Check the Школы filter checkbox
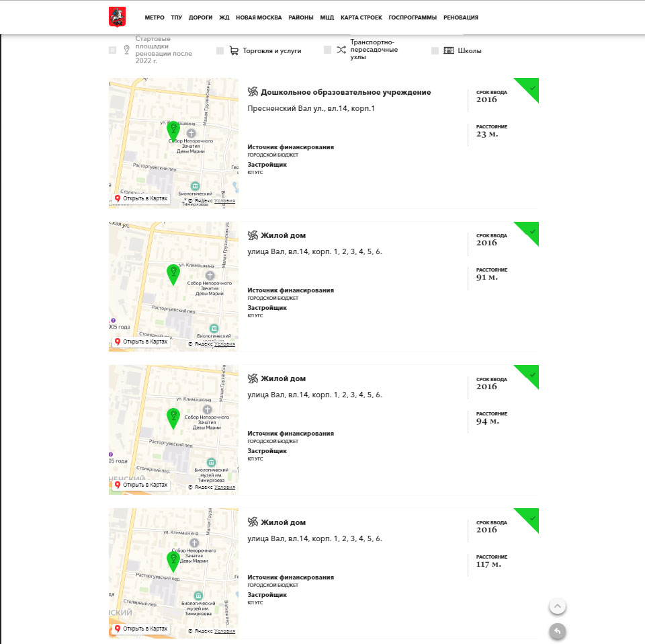This screenshot has height=644, width=645. click(x=435, y=50)
